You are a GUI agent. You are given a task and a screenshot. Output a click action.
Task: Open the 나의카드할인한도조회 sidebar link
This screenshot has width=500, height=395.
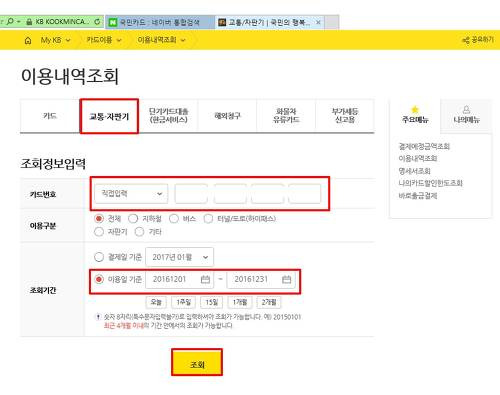pyautogui.click(x=430, y=183)
